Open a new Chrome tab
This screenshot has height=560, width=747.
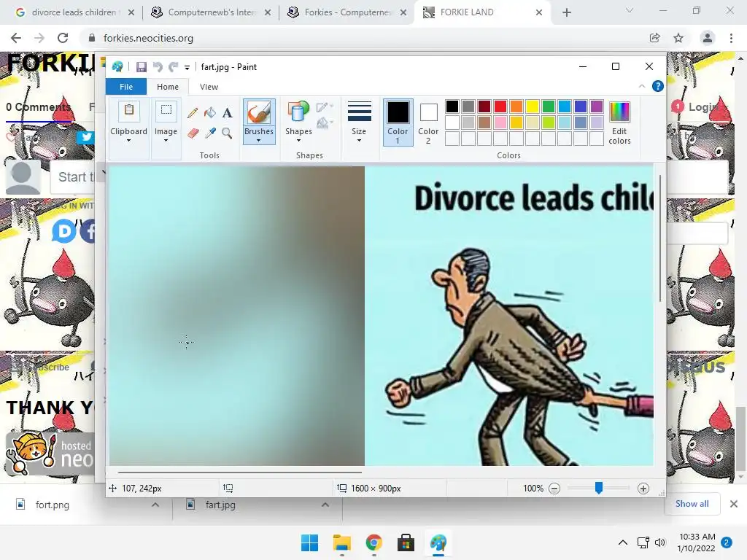tap(566, 12)
